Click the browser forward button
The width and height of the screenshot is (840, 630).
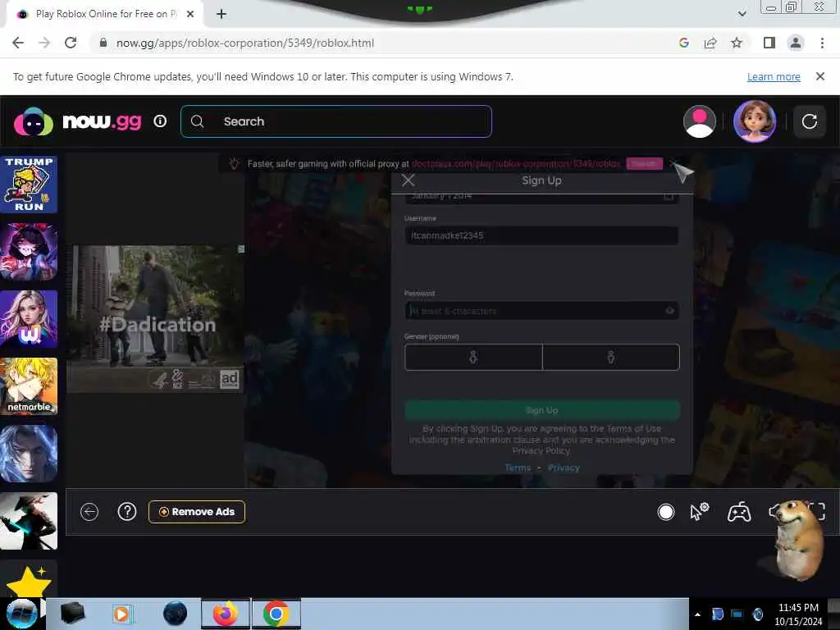[44, 43]
